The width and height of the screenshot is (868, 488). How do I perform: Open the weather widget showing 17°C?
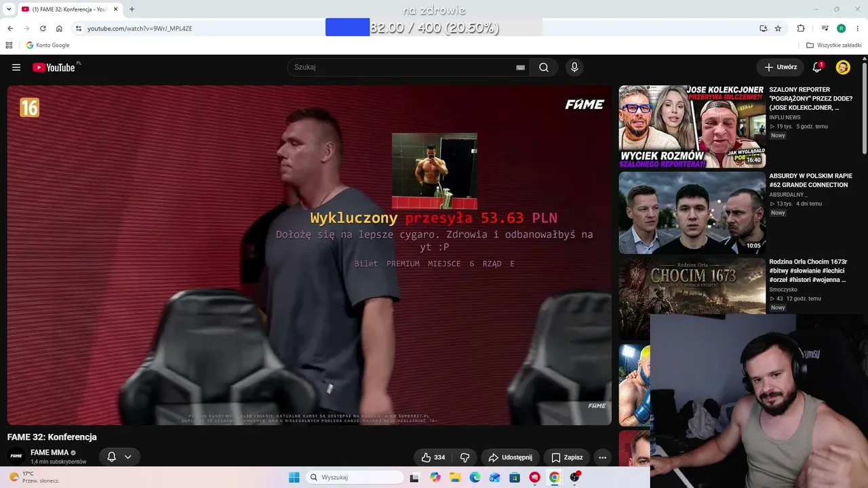(34, 477)
